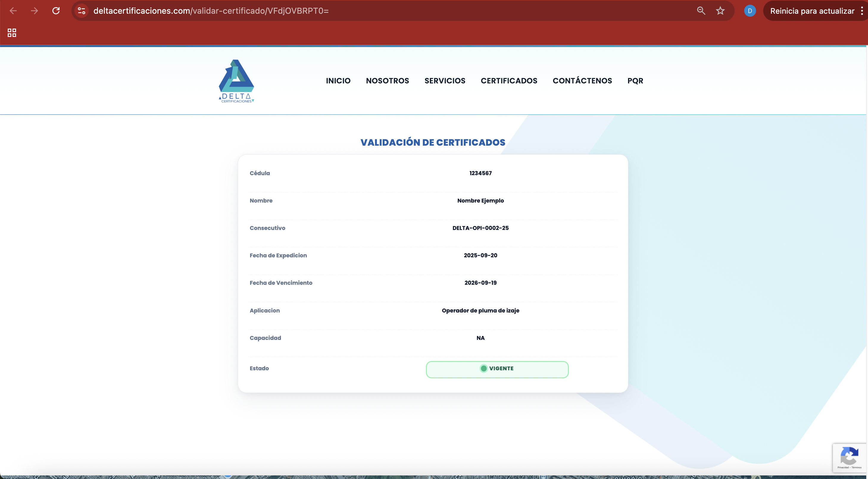868x479 pixels.
Task: Open PQR page link
Action: [x=635, y=81]
